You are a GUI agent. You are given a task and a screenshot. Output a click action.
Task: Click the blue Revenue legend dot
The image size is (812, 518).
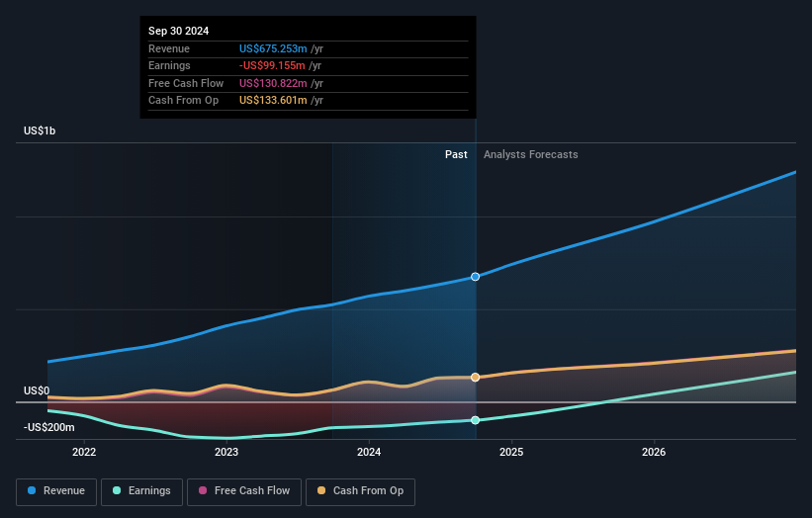click(x=32, y=490)
